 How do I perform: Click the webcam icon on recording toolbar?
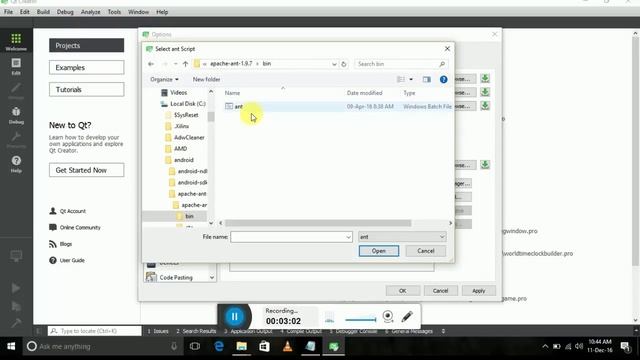(x=388, y=316)
